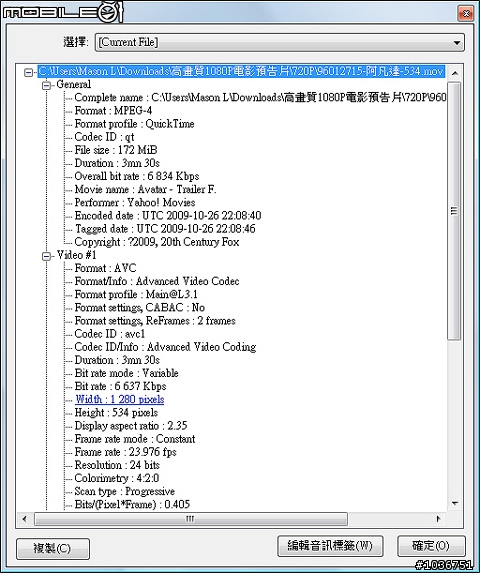480x573 pixels.
Task: Select 'Bit rate : 6 637 Kbps' row
Action: tap(120, 386)
